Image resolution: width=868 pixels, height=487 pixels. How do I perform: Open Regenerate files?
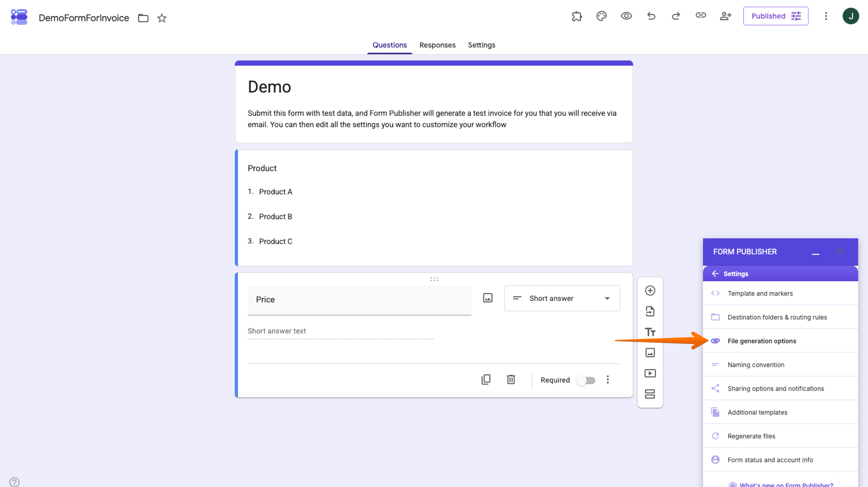click(780, 435)
